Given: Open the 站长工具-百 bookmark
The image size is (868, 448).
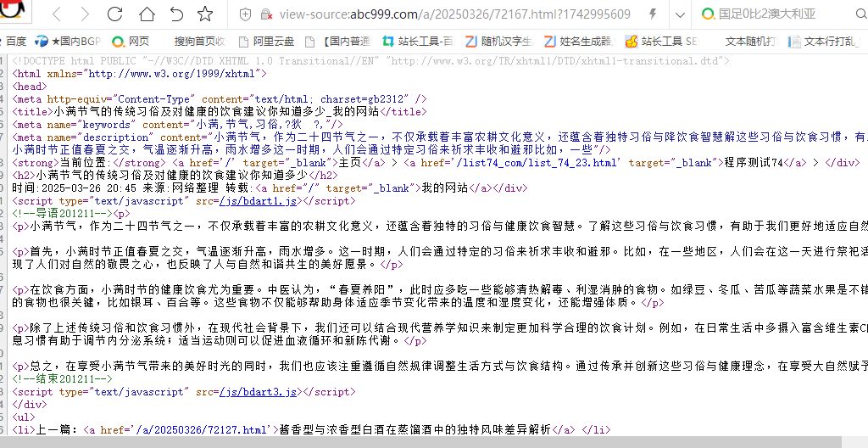Looking at the screenshot, I should [419, 41].
